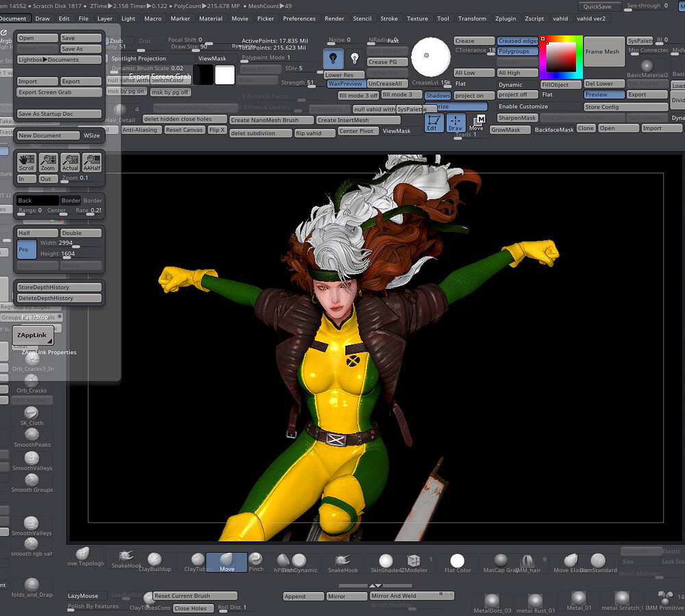This screenshot has height=616, width=685.
Task: Adjust the document Height value
Action: [71, 254]
